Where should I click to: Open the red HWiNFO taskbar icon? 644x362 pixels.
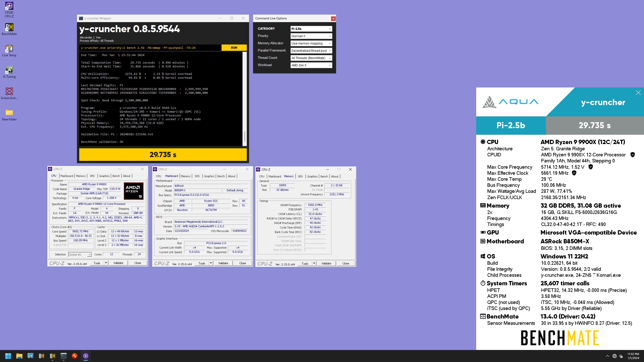click(x=74, y=356)
